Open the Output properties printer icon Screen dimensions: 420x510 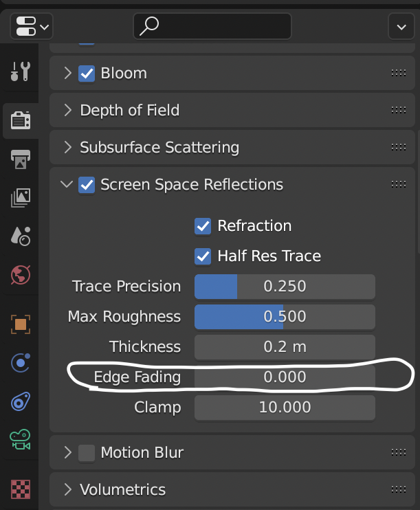click(21, 159)
